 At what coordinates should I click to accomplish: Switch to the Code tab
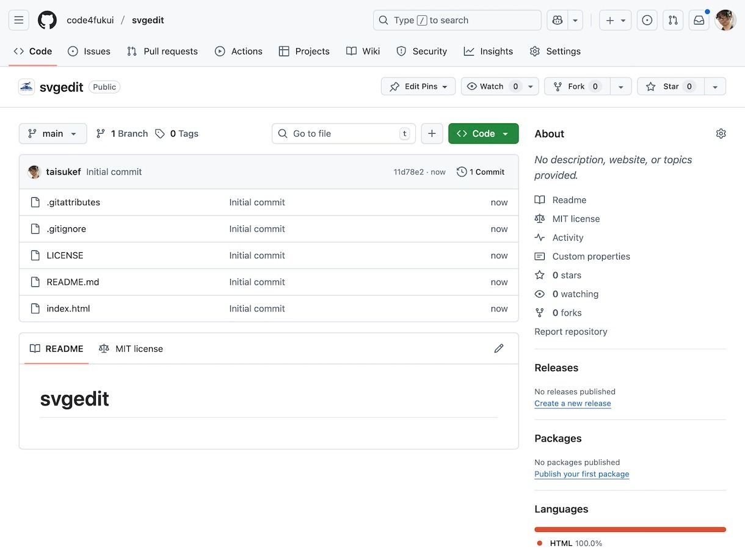pyautogui.click(x=33, y=51)
